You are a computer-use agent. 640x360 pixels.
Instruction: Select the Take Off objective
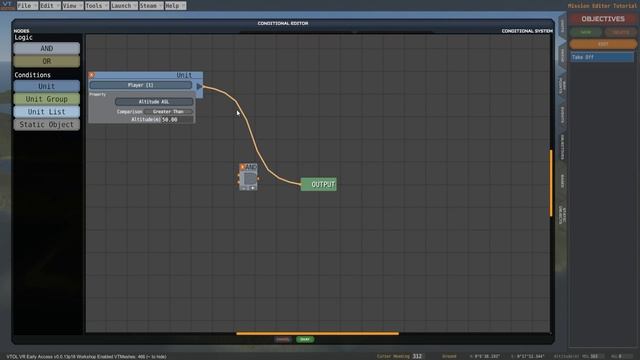[x=602, y=57]
